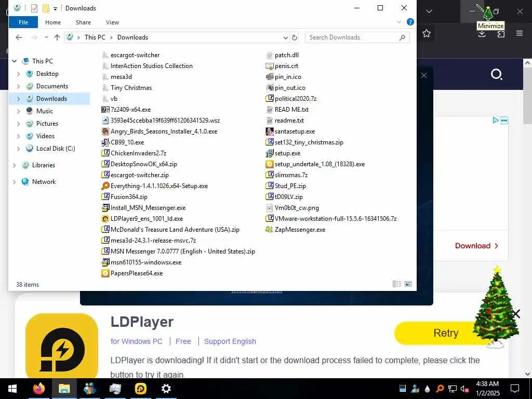The width and height of the screenshot is (532, 399).
Task: Open the Share ribbon tab
Action: tap(83, 22)
